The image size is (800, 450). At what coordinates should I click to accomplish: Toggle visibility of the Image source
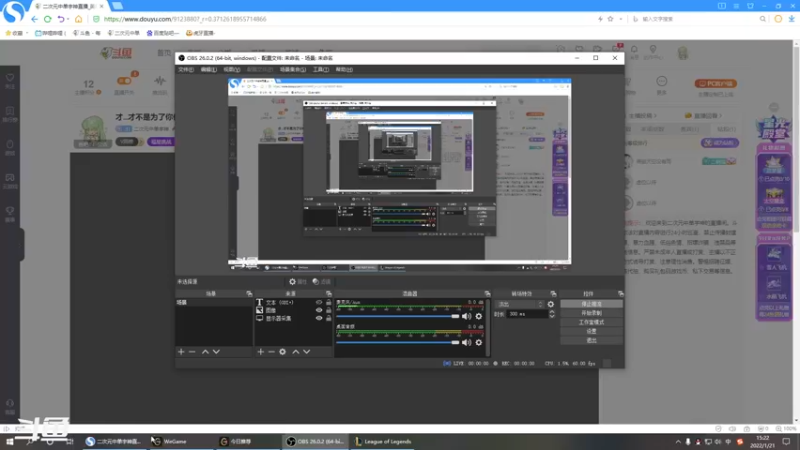point(319,310)
